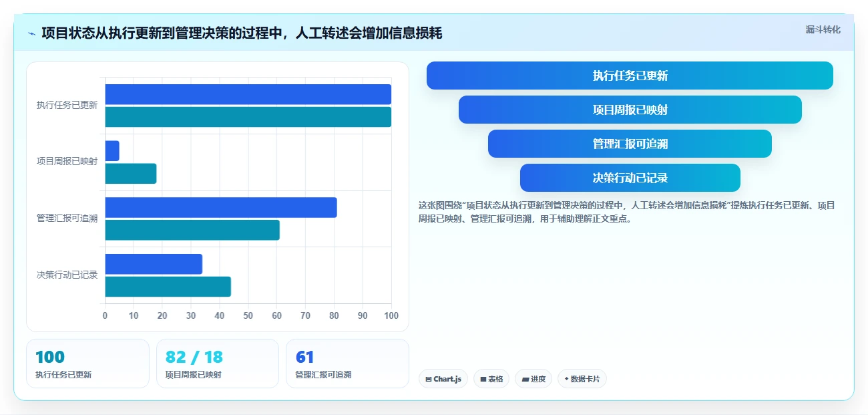Viewport: 868px width, 415px height.
Task: Click the 项目周报已映射 chart axis label
Action: (x=67, y=162)
